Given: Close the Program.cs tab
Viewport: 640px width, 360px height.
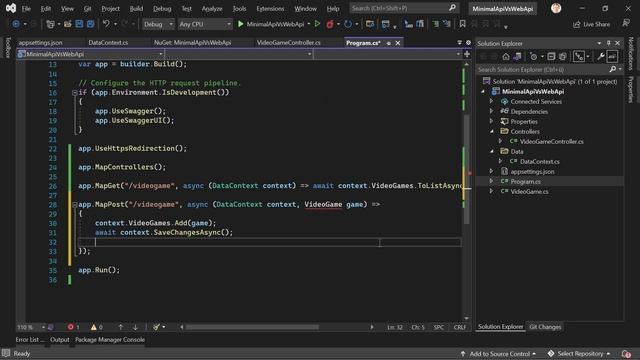Looking at the screenshot, I should point(398,43).
